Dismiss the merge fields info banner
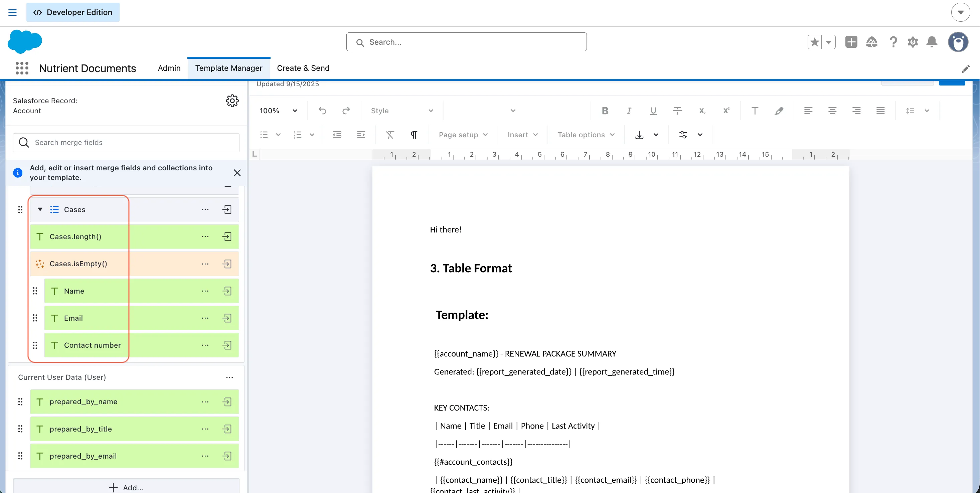Viewport: 980px width, 493px height. coord(237,173)
